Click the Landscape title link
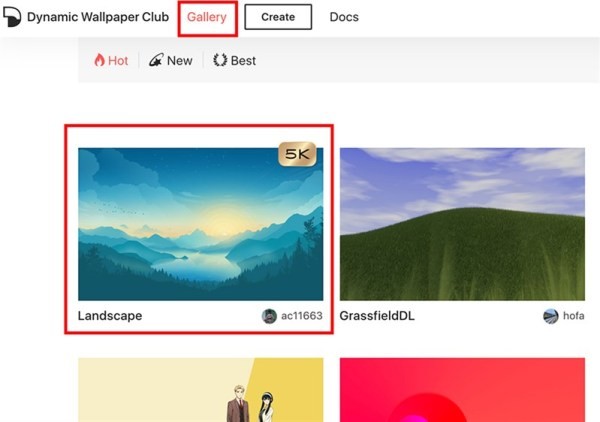 click(x=110, y=316)
